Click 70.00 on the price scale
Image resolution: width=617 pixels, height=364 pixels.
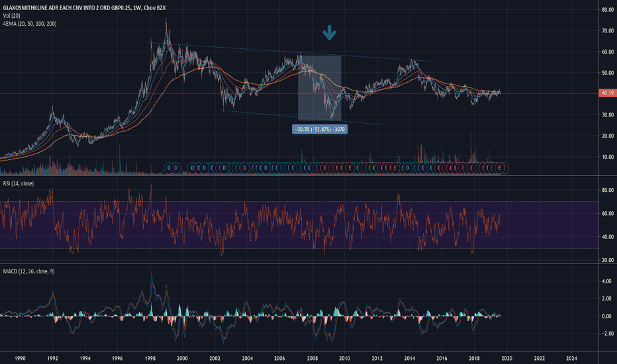pyautogui.click(x=608, y=30)
